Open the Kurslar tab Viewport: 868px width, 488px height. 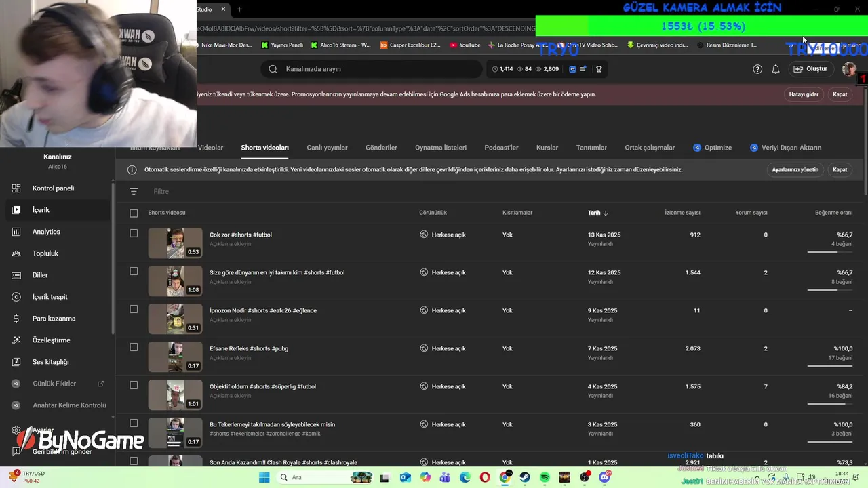coord(547,148)
